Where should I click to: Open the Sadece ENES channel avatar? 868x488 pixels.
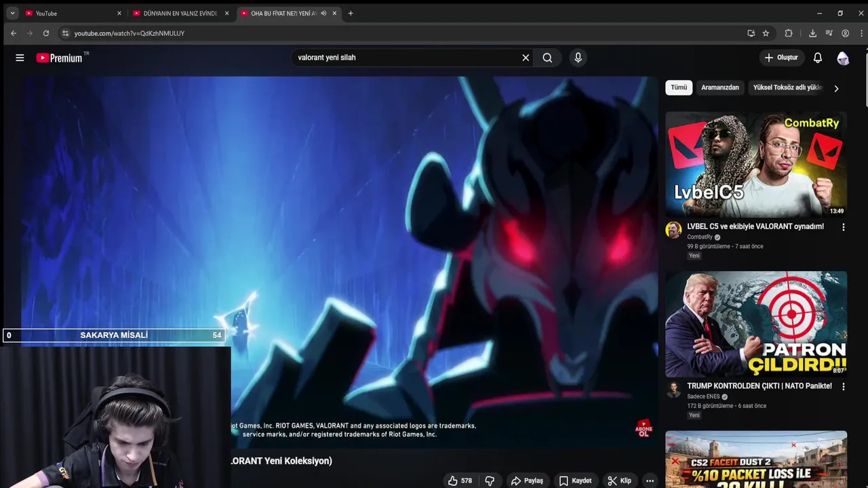pos(673,389)
